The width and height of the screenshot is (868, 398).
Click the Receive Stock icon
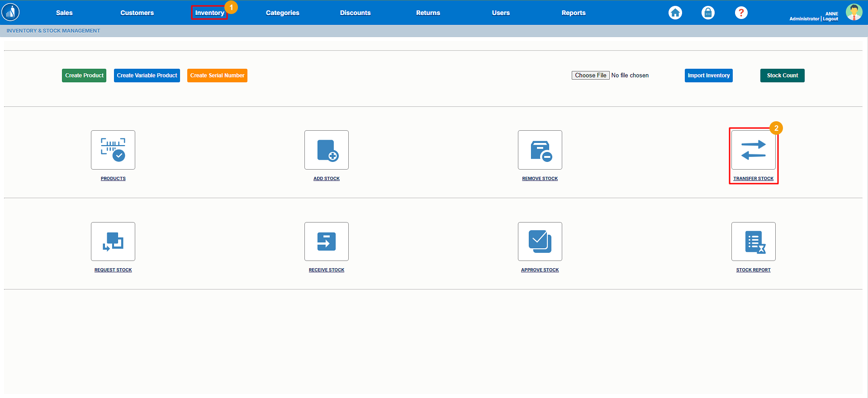(x=327, y=242)
